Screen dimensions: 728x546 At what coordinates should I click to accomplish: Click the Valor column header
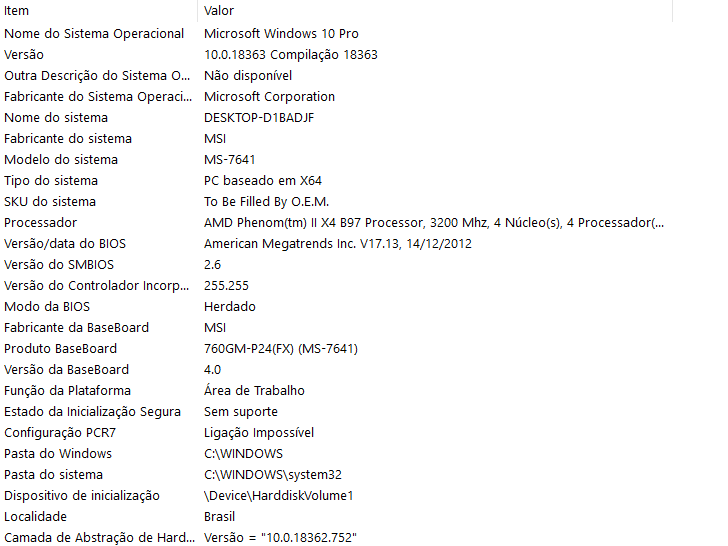435,11
